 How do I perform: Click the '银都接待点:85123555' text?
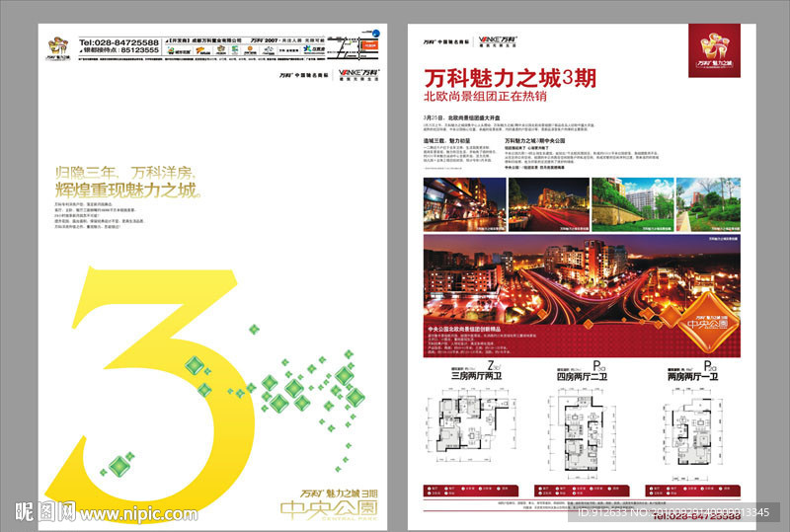(118, 50)
